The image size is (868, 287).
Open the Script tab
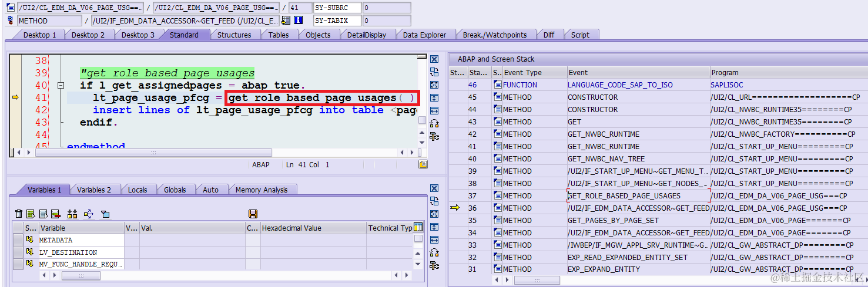coord(580,35)
